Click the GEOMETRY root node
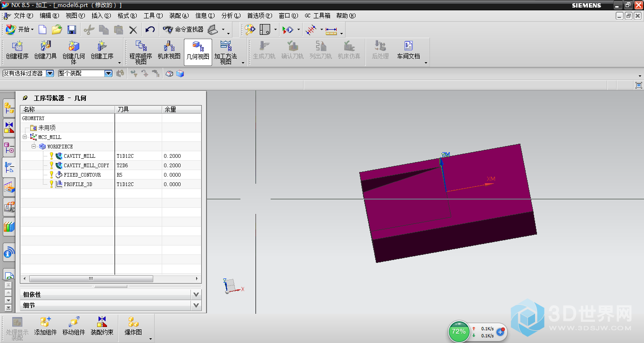644x343 pixels. 33,118
